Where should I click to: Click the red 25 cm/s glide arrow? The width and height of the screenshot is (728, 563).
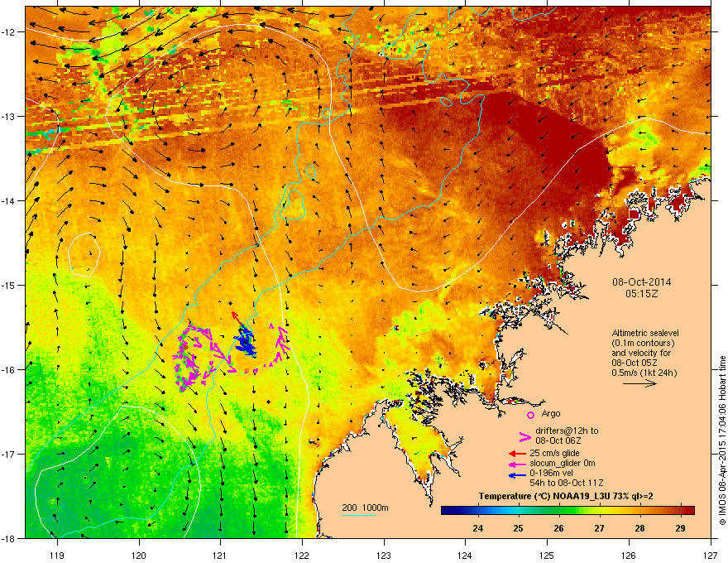tap(517, 454)
